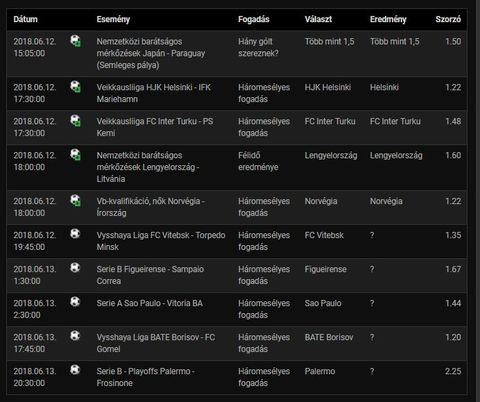Image resolution: width=480 pixels, height=402 pixels.
Task: Click the Esemény column header
Action: 113,19
